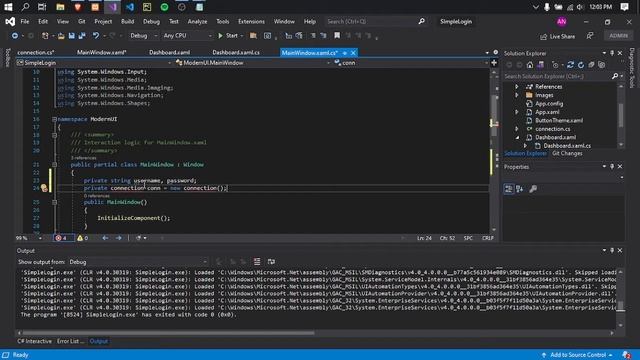
Task: Click Sync with Active Document icon
Action: pyautogui.click(x=570, y=65)
